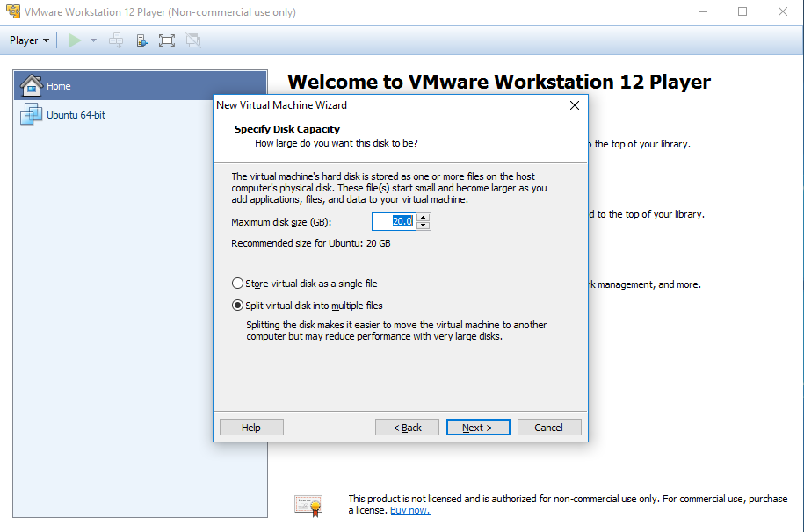Maximize the VMware Player window
The image size is (804, 532).
pos(742,11)
